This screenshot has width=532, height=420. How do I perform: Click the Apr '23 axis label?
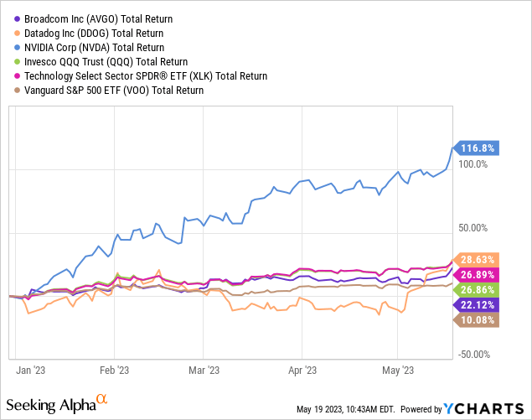[x=302, y=370]
